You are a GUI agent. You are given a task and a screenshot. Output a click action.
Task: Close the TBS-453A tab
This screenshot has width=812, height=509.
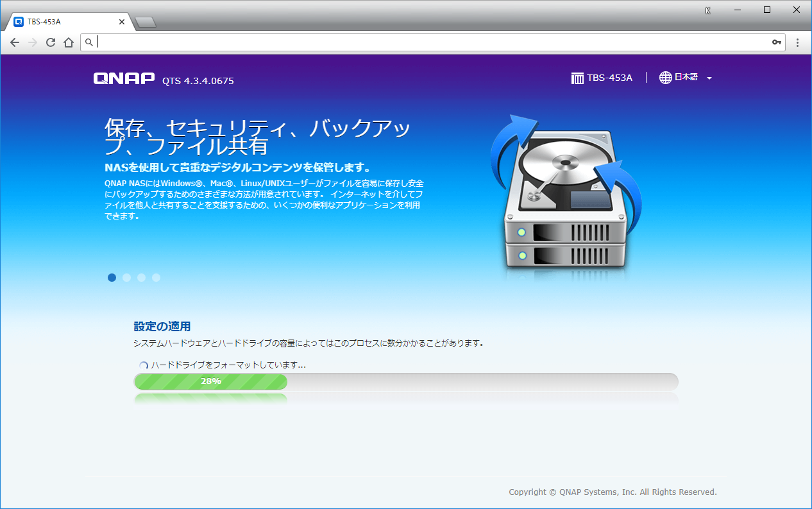pos(122,22)
